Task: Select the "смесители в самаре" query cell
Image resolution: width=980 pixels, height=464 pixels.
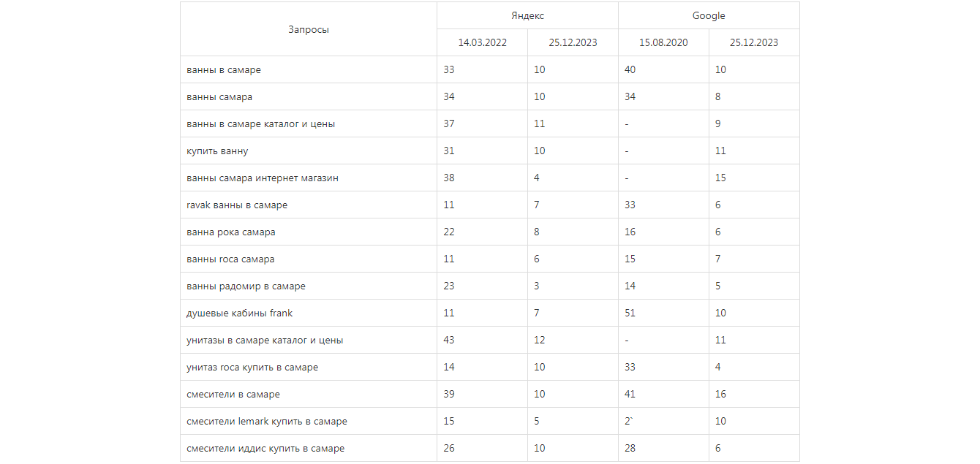Action: click(233, 395)
